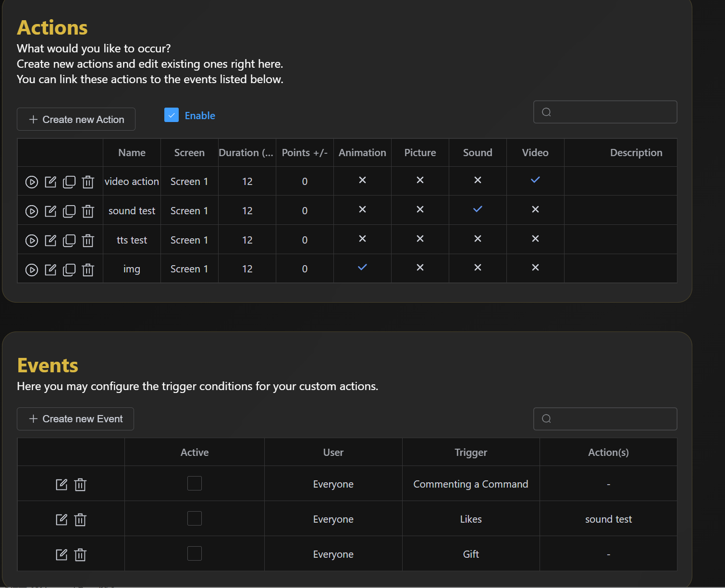Click the Duration column header

(247, 153)
